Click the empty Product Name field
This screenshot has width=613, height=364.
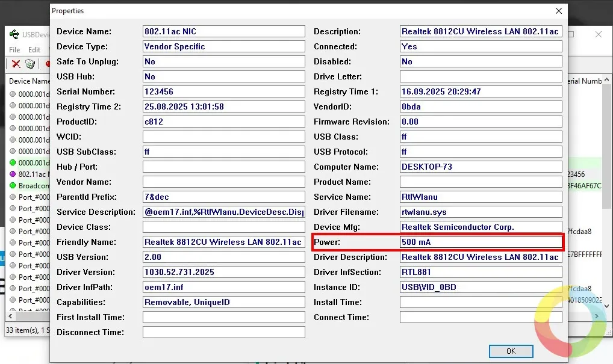(x=481, y=182)
